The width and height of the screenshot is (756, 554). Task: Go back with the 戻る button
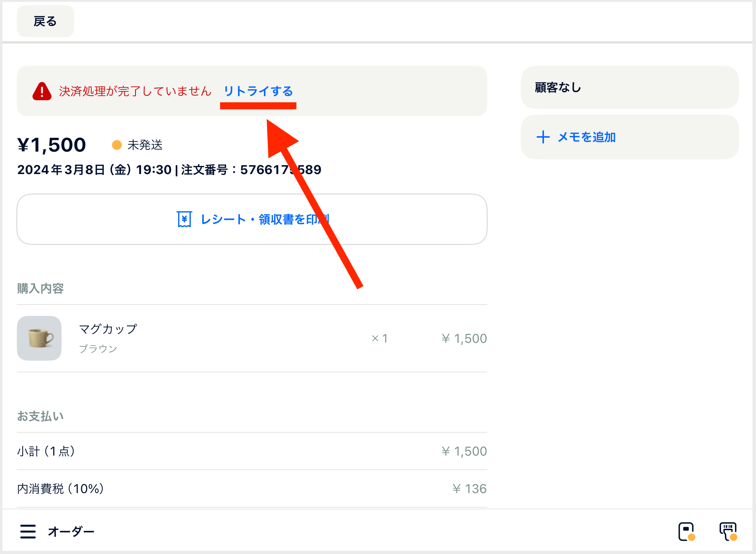tap(45, 21)
